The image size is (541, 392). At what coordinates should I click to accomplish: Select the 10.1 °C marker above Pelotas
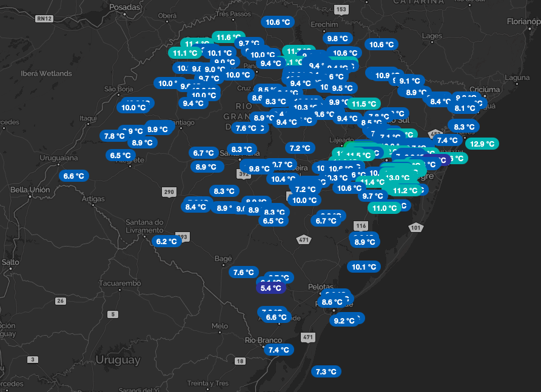(x=364, y=267)
